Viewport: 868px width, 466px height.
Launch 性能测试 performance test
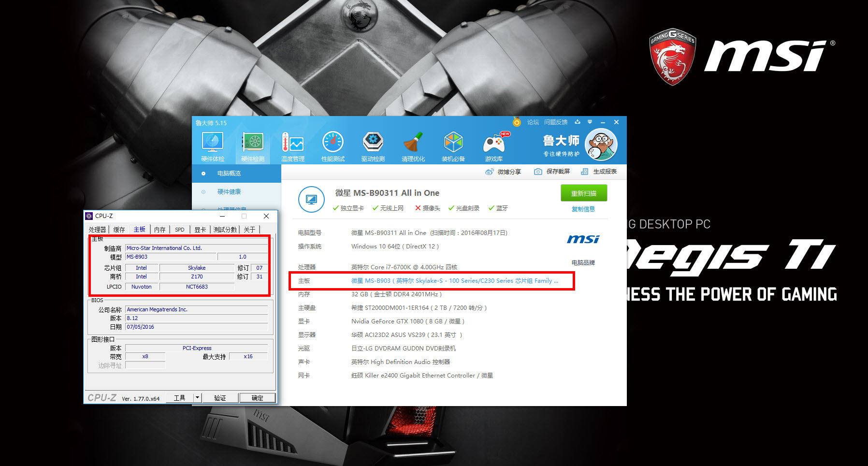click(333, 147)
